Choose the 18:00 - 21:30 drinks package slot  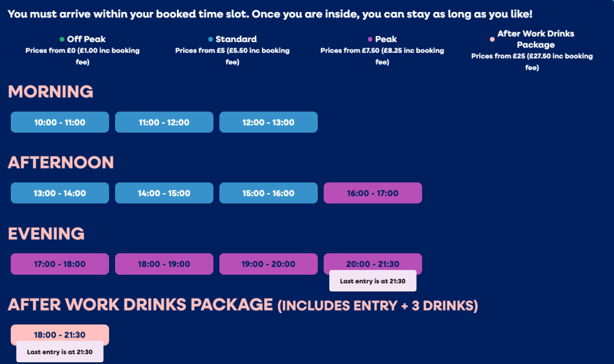point(60,333)
